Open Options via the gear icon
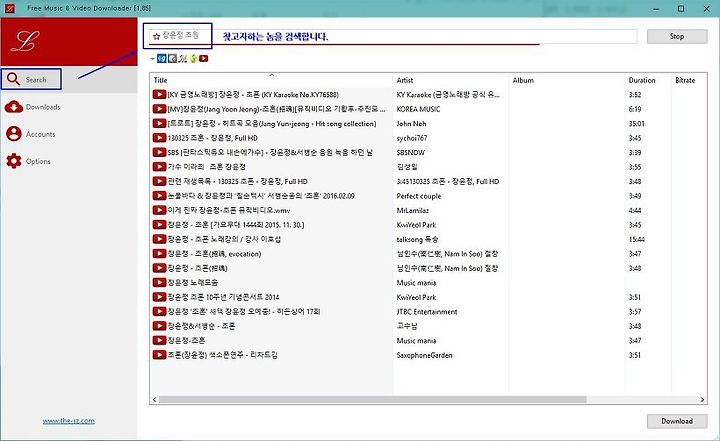The width and height of the screenshot is (720, 441). [x=14, y=161]
